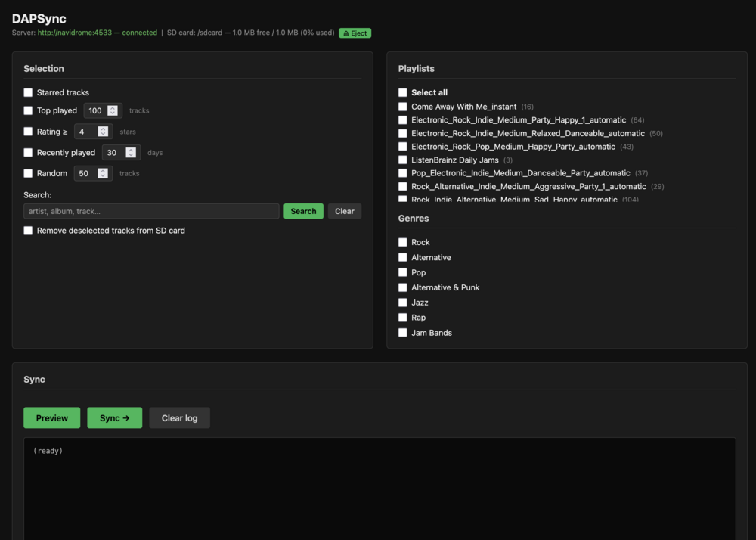Screen dimensions: 756x540
Task: Start syncing with the Sync button
Action: 115,418
